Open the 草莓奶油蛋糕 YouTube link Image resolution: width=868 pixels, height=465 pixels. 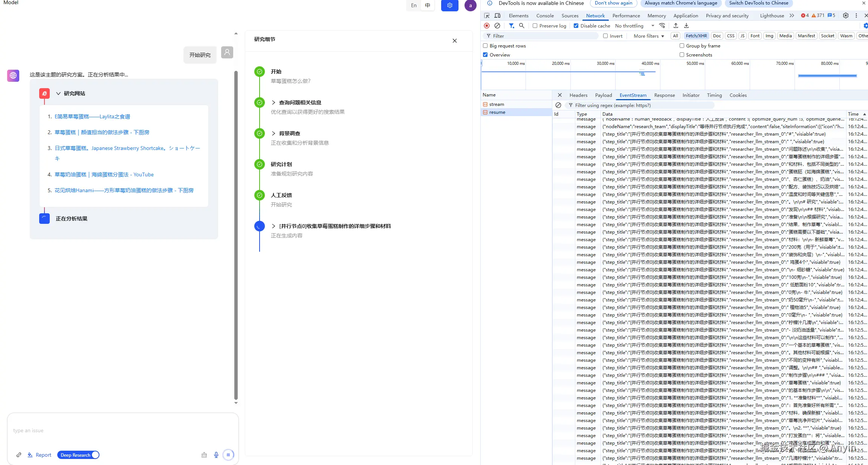(x=104, y=174)
